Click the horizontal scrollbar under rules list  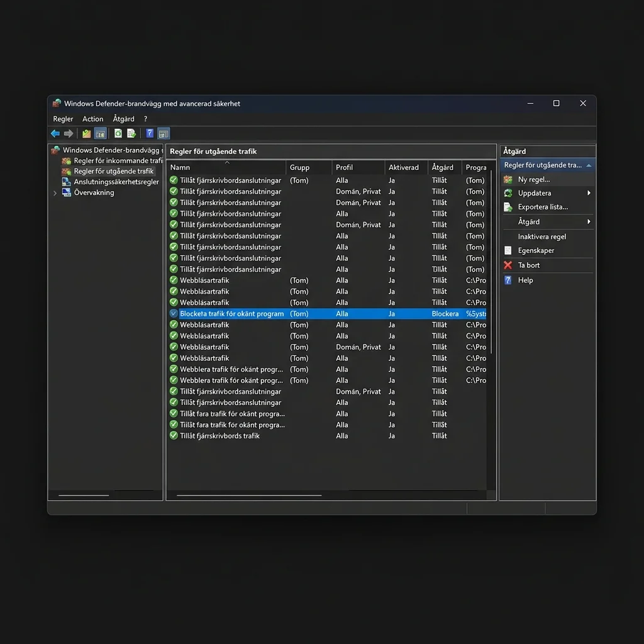[x=249, y=496]
